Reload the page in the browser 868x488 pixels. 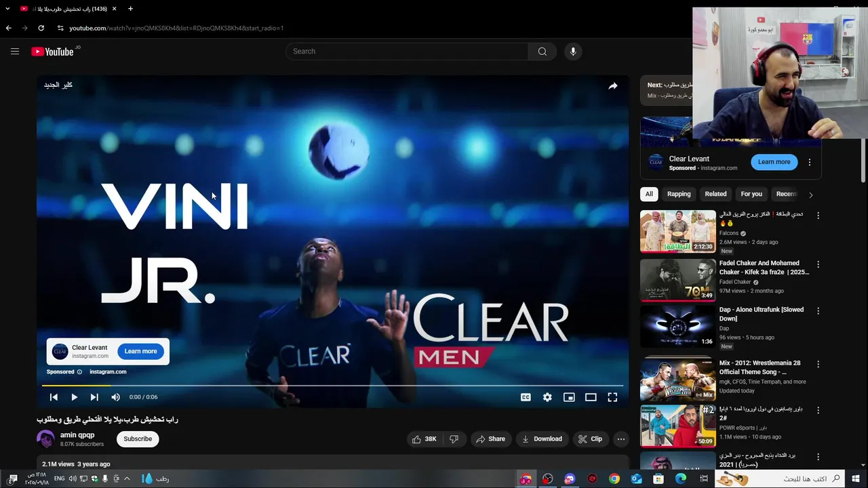point(41,28)
